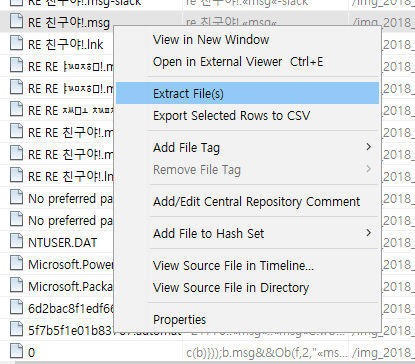Click the file icon for 5f7b5f1e01b83 row
This screenshot has height=364, width=415.
point(16,329)
